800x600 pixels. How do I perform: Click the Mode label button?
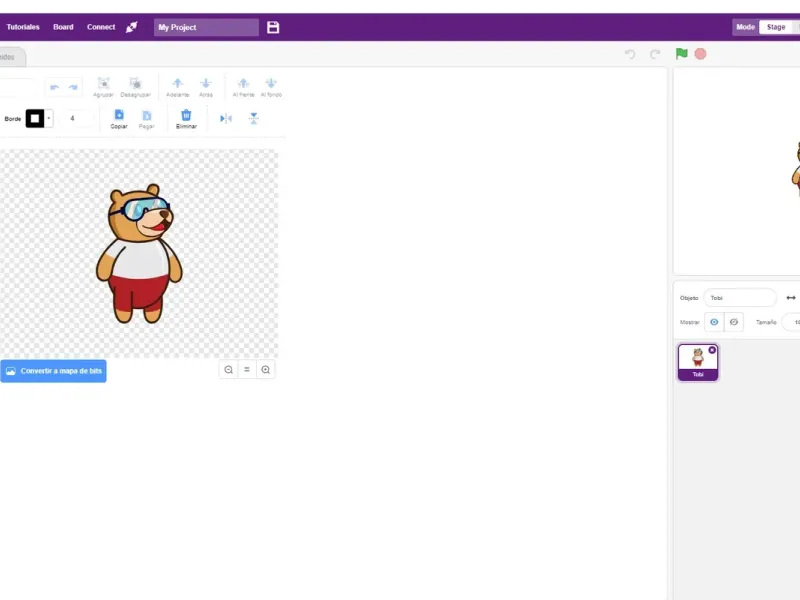click(745, 27)
